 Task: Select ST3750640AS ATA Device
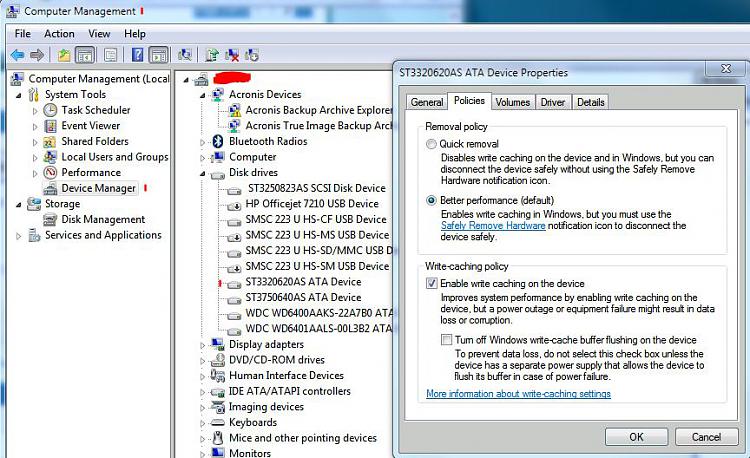point(303,297)
